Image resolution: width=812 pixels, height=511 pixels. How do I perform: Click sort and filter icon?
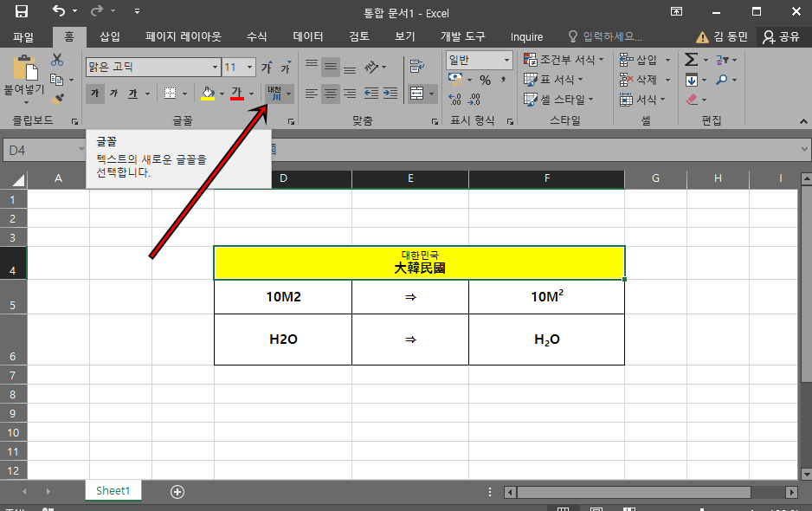(x=723, y=60)
